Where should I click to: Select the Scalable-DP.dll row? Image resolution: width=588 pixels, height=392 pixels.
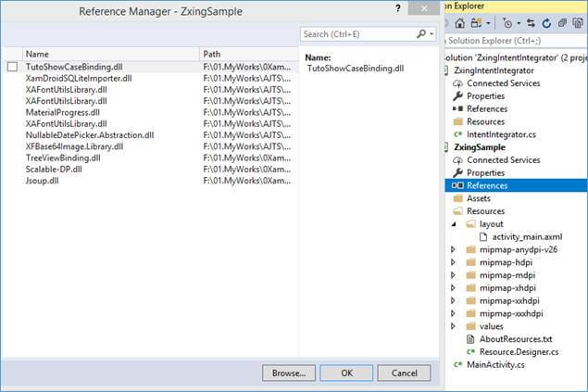click(151, 170)
